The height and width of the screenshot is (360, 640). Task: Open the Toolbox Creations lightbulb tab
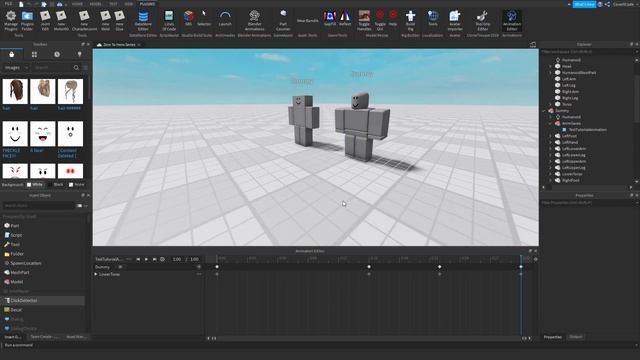[x=80, y=54]
